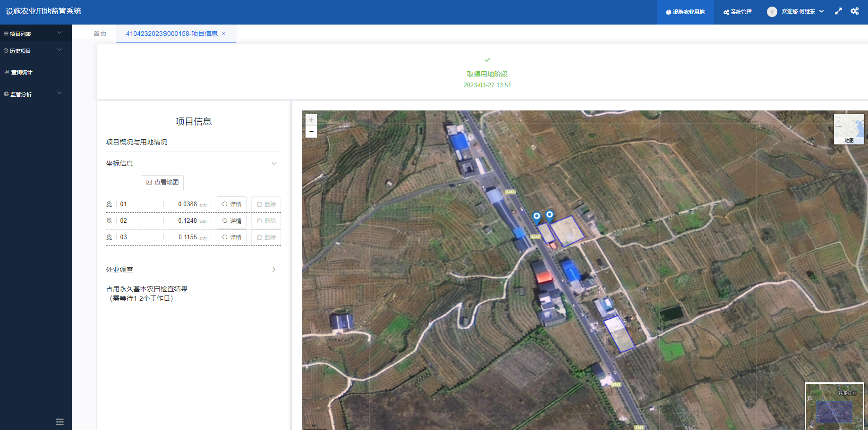Close the 4104232023S000158-项目信息 tab
This screenshot has height=430, width=868.
224,34
